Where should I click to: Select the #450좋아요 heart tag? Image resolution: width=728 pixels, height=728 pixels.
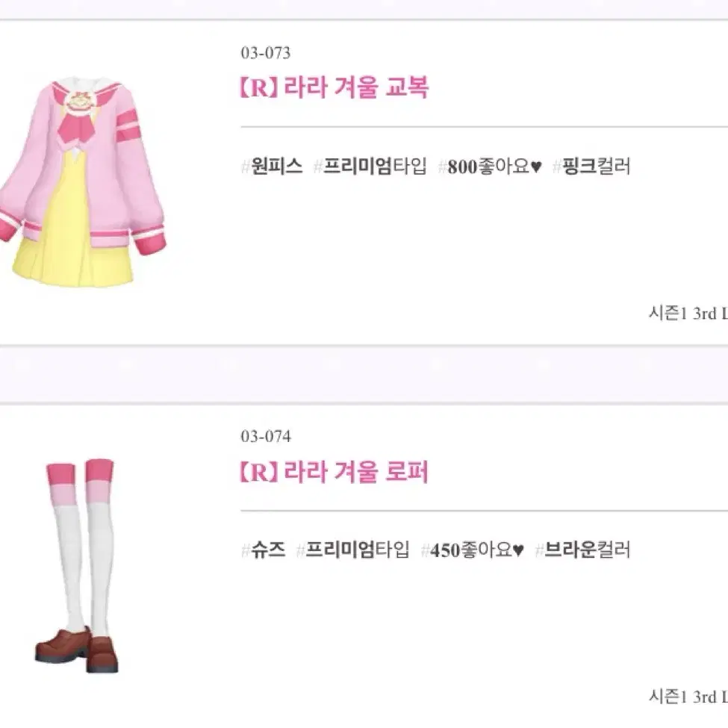[x=473, y=550]
